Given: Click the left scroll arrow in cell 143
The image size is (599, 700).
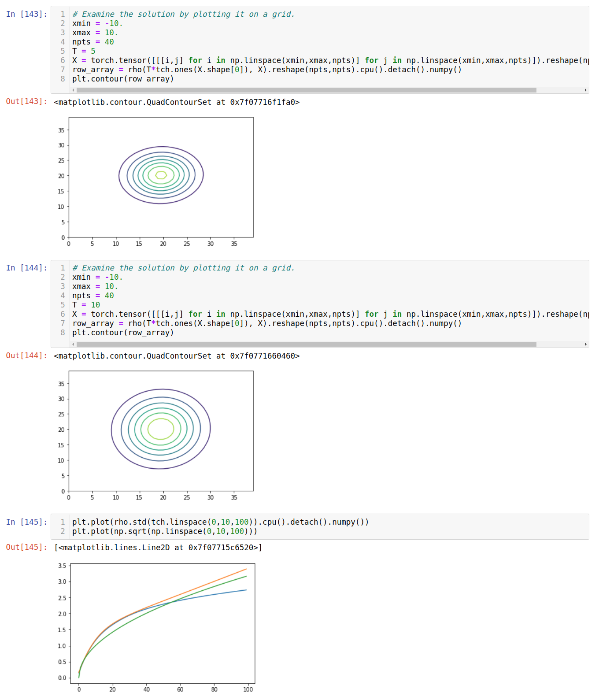Looking at the screenshot, I should click(73, 90).
